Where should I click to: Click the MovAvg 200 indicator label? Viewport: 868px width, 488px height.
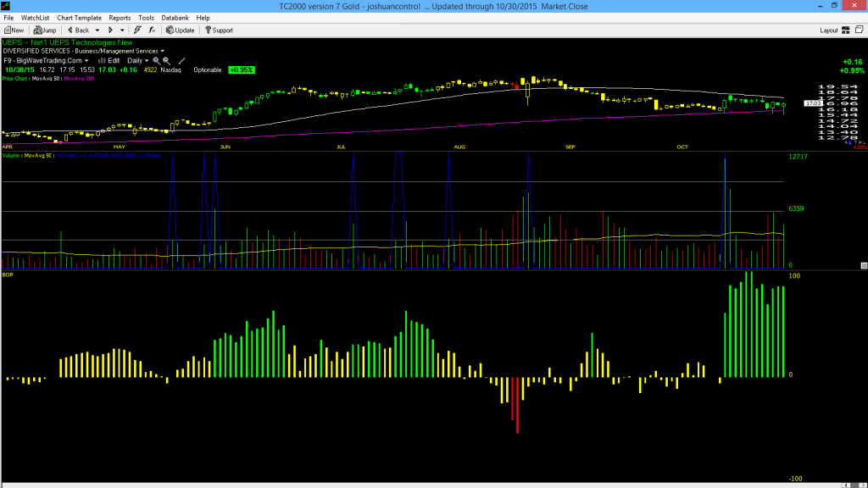click(x=79, y=79)
